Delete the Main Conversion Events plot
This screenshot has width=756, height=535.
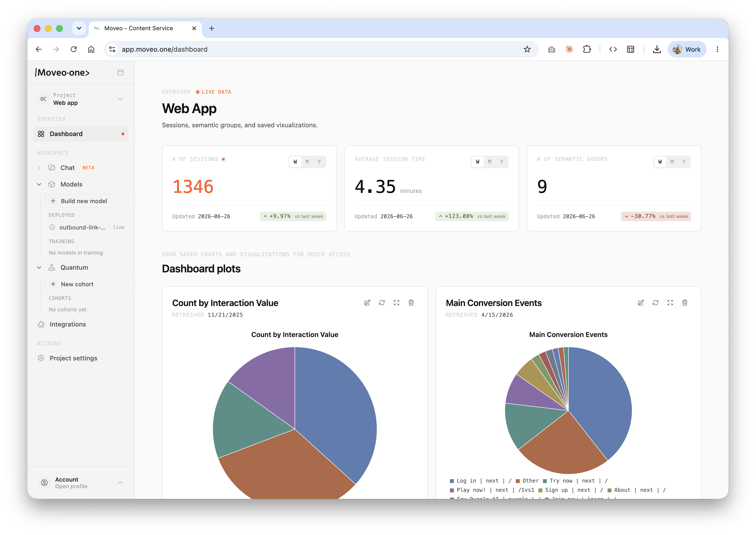click(x=685, y=303)
